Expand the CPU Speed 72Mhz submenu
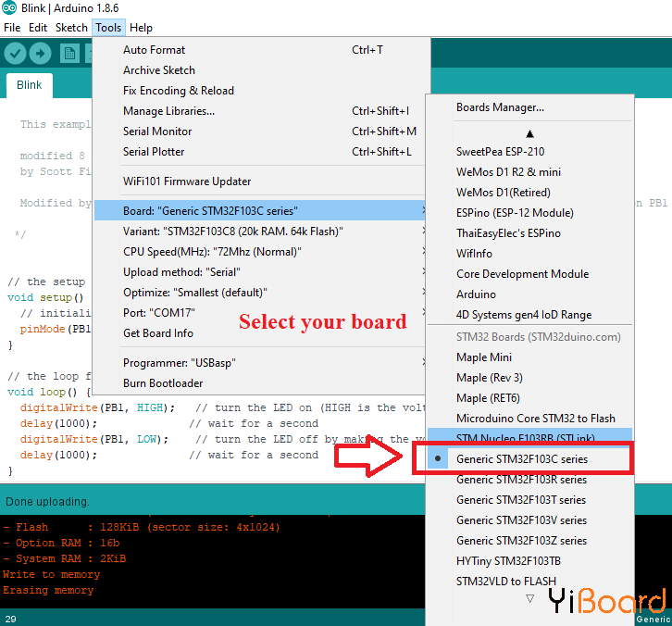672x626 pixels. coord(212,252)
